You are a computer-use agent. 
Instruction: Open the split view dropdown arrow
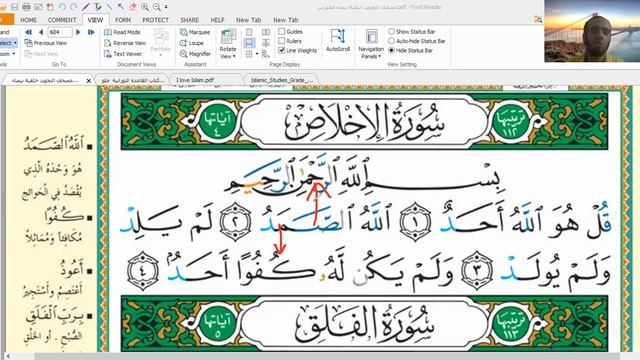(x=257, y=54)
